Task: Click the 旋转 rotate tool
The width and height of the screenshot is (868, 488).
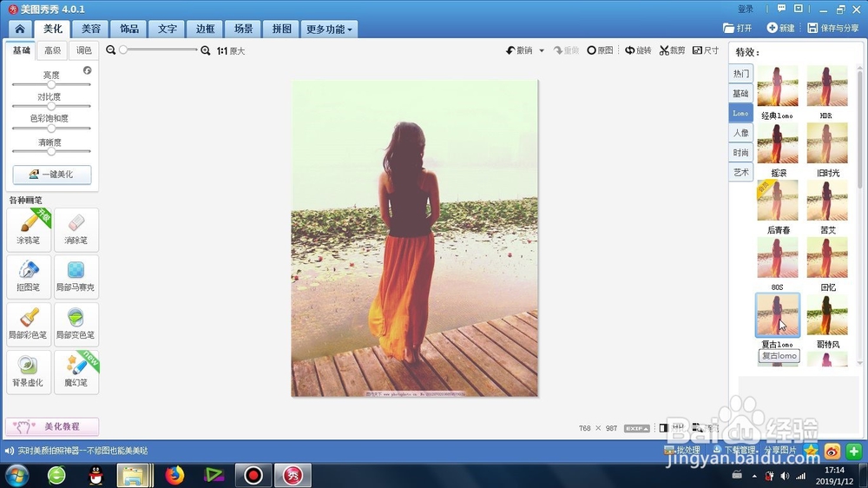Action: point(638,50)
